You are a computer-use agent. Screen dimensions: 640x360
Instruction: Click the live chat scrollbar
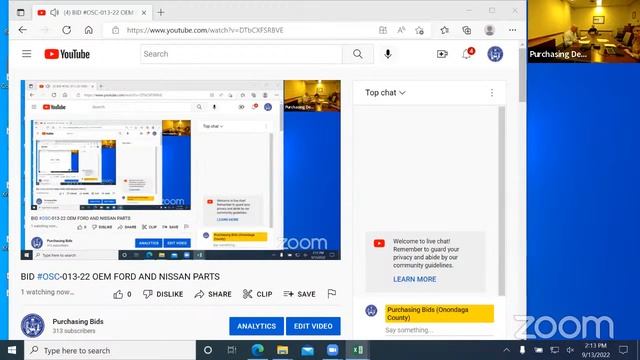click(x=502, y=200)
